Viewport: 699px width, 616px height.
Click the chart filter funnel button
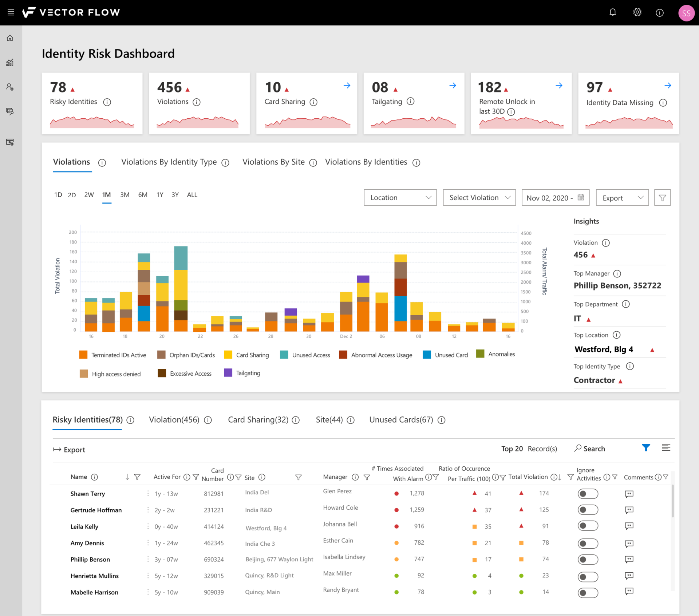pyautogui.click(x=662, y=198)
